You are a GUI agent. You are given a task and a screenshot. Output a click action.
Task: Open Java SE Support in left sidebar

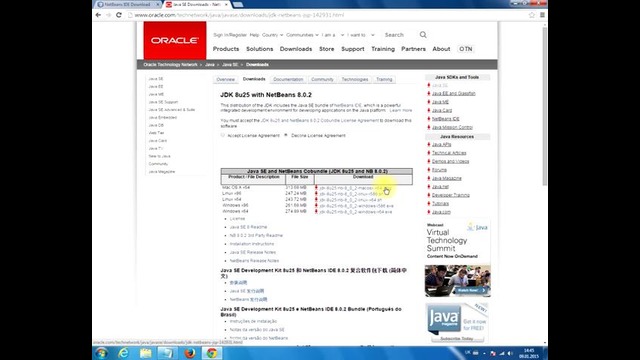[x=163, y=102]
